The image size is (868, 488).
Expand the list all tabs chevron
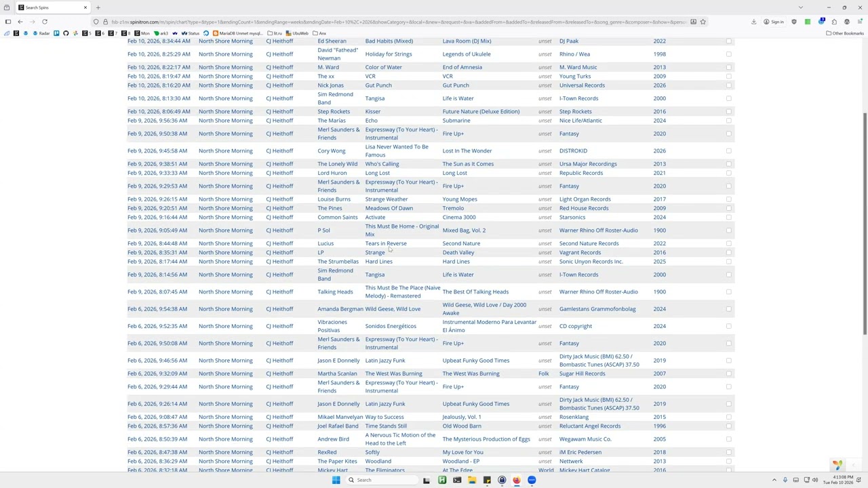coord(800,7)
